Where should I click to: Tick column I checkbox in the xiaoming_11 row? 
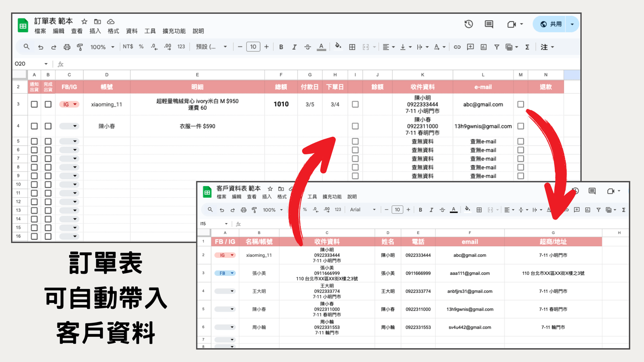click(355, 104)
